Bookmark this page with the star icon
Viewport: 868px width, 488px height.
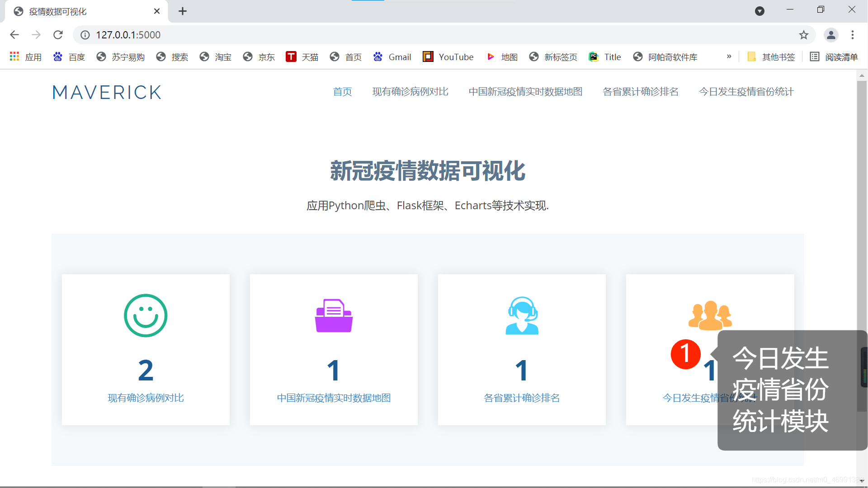(803, 35)
